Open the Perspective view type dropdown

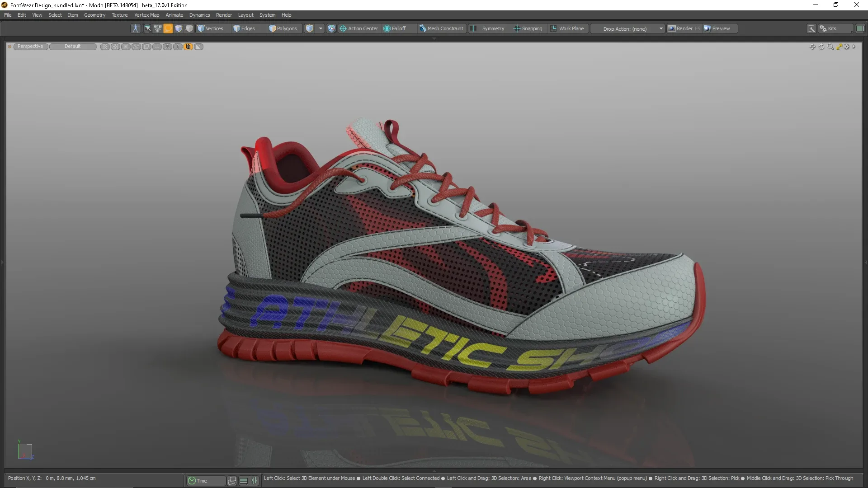click(30, 47)
